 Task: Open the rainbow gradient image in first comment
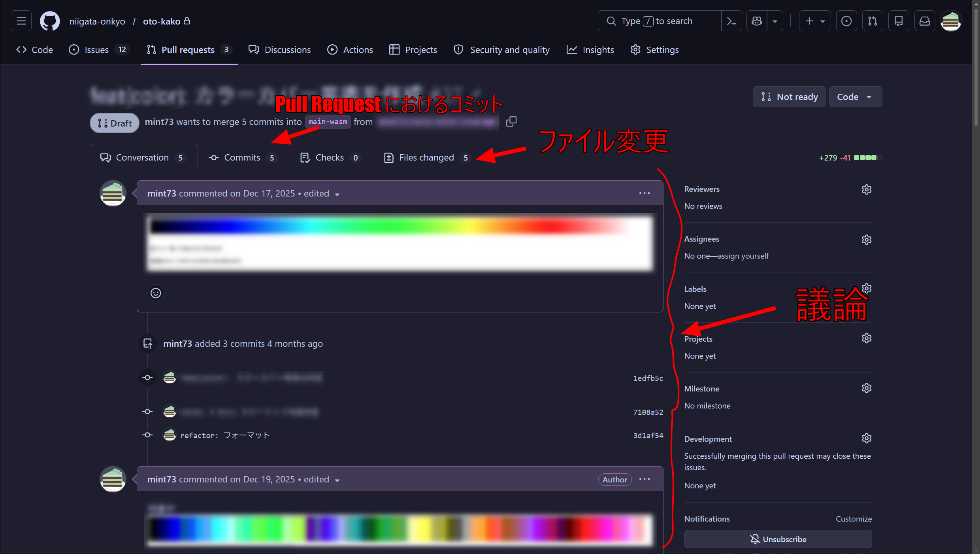pyautogui.click(x=400, y=243)
